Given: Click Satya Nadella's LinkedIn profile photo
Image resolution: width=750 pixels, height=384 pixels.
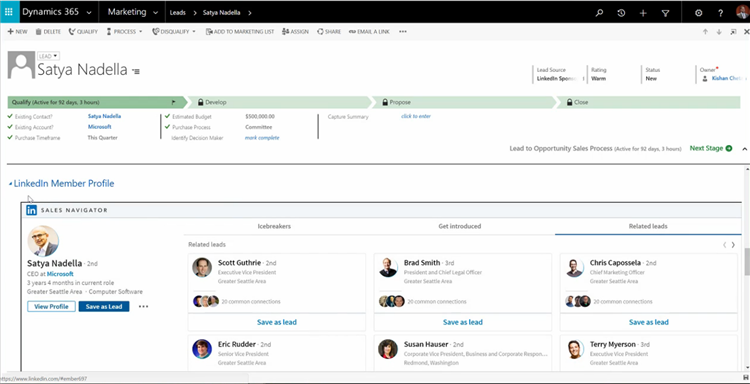Looking at the screenshot, I should 43,241.
